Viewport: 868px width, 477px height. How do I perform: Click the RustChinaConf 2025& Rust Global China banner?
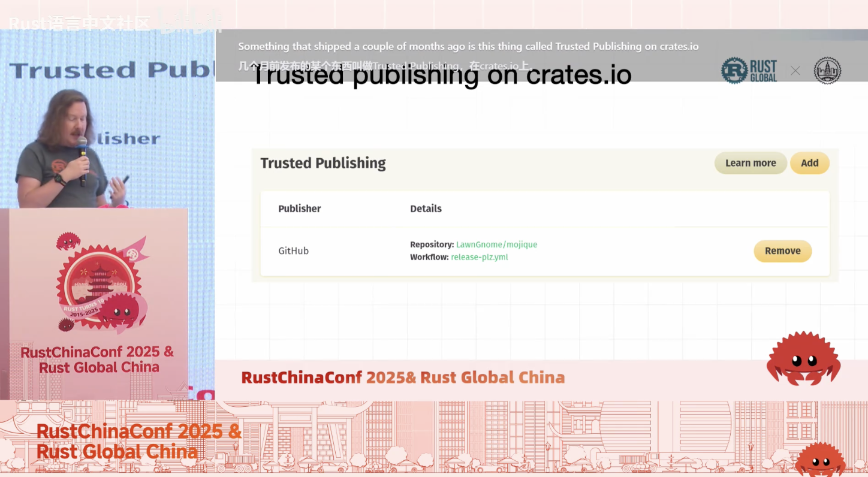[403, 378]
